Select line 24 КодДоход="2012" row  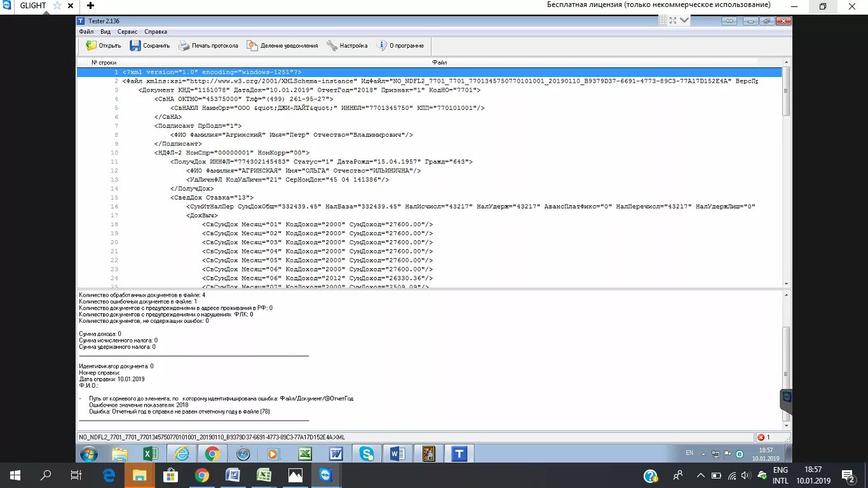430,278
